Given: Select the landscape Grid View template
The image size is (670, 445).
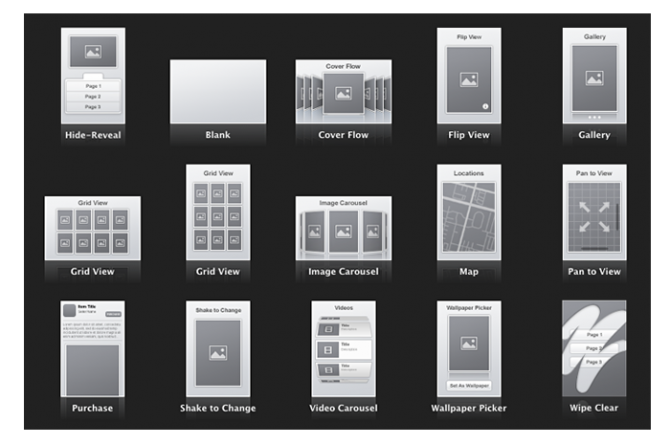Looking at the screenshot, I should [x=92, y=228].
